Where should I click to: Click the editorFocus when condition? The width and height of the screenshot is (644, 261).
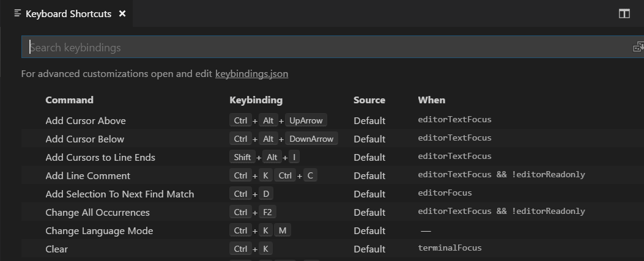[x=445, y=193]
